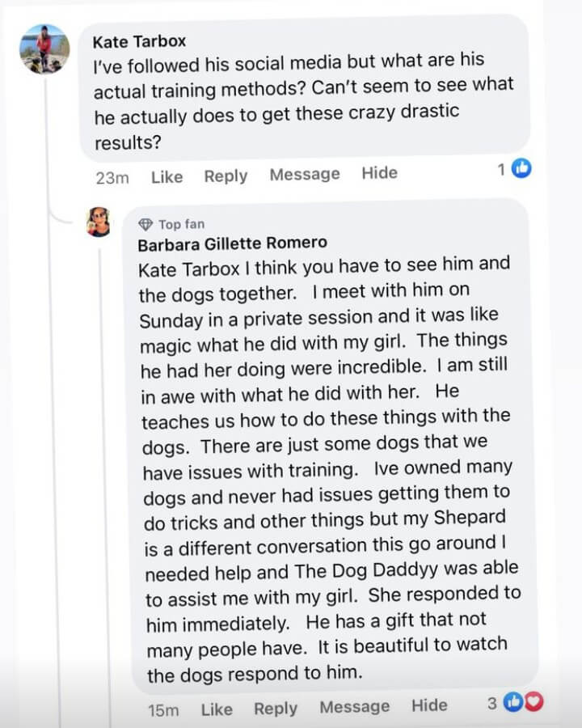Like Kate Tarbox's comment
This screenshot has height=728, width=582.
167,176
